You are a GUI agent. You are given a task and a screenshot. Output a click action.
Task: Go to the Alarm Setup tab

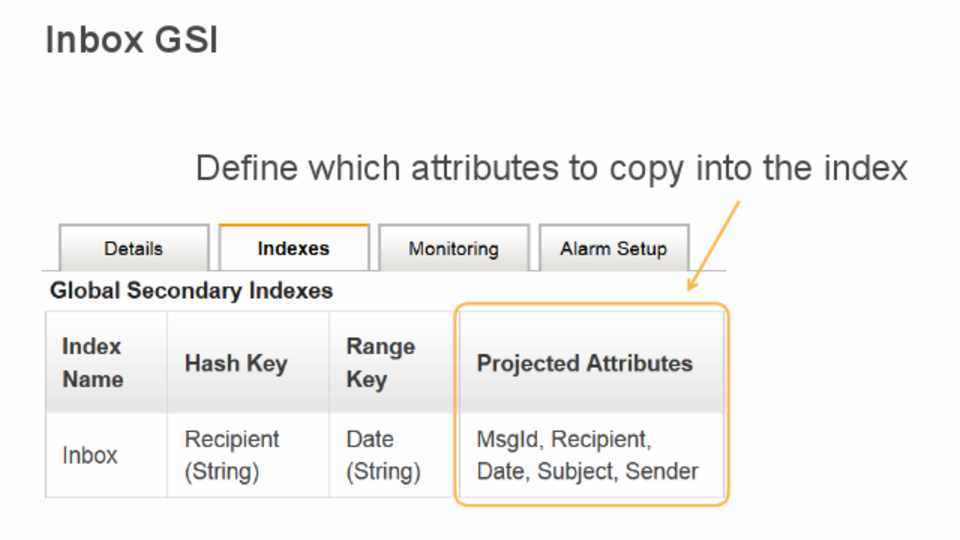tap(613, 249)
